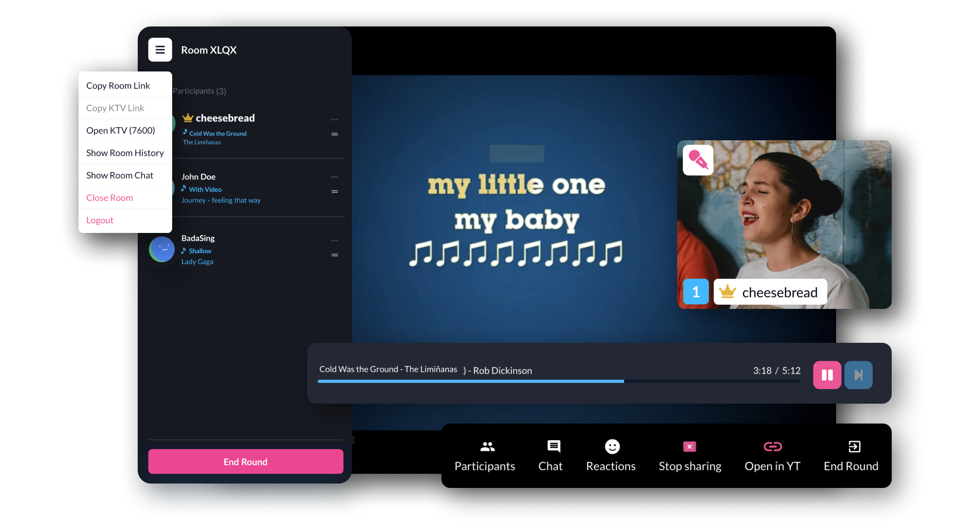Select Copy Room Link from menu

click(x=125, y=86)
